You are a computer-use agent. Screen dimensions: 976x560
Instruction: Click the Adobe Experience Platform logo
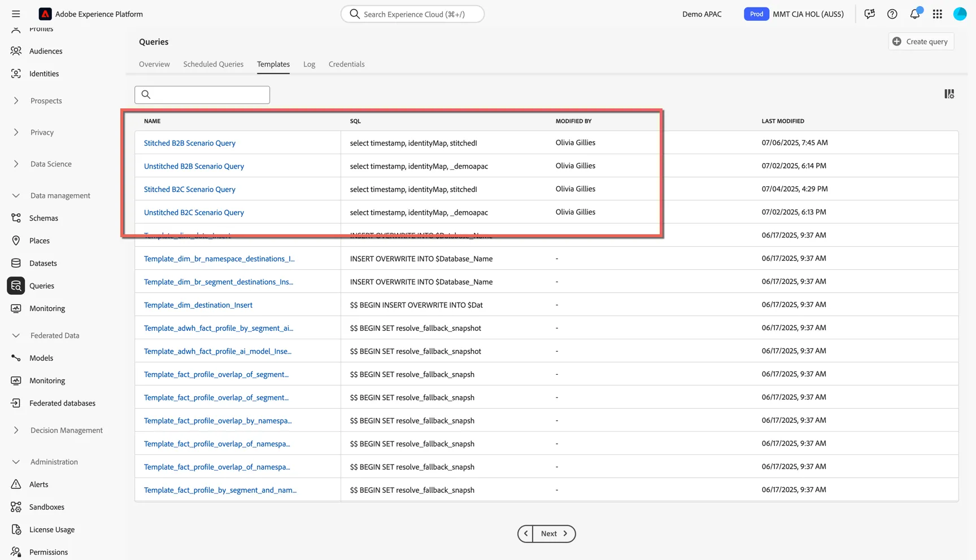coord(45,14)
